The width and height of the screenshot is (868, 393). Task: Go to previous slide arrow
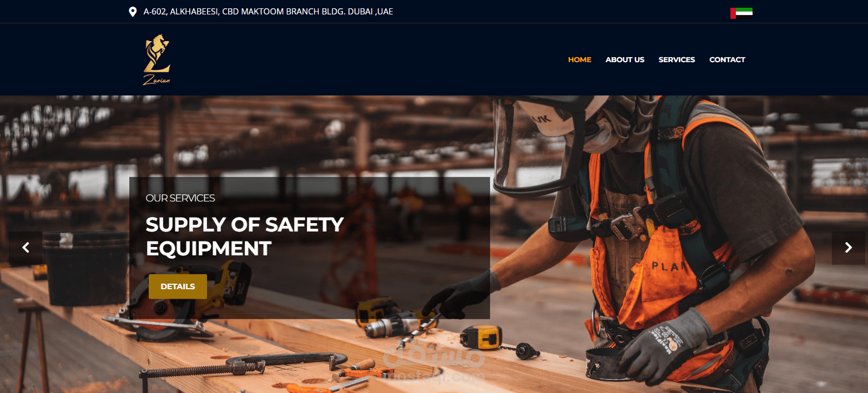click(26, 248)
